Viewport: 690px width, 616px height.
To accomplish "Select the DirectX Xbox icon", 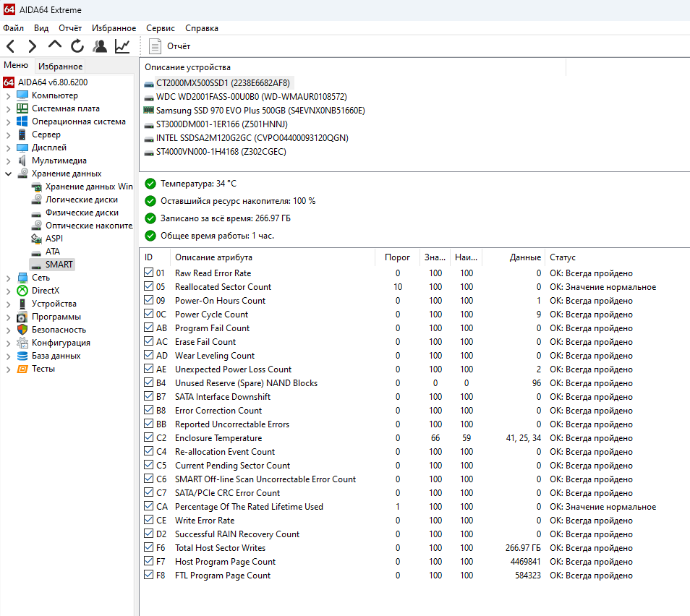I will 22,291.
